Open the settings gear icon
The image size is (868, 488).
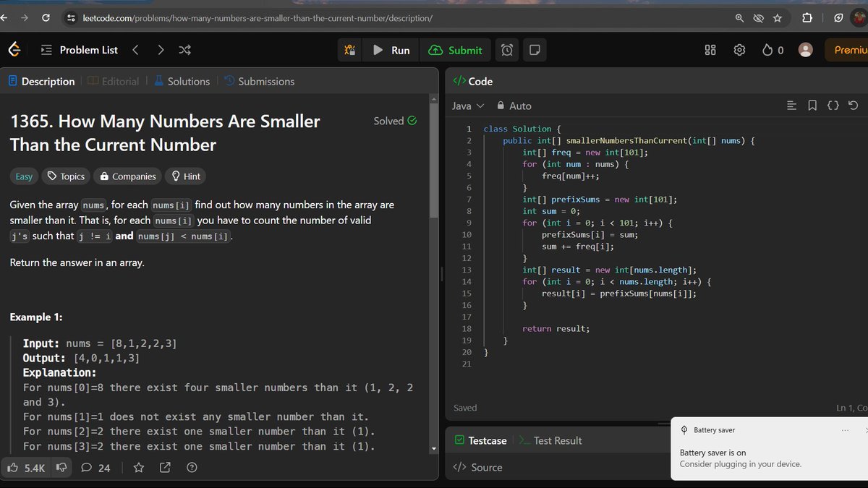(x=739, y=50)
